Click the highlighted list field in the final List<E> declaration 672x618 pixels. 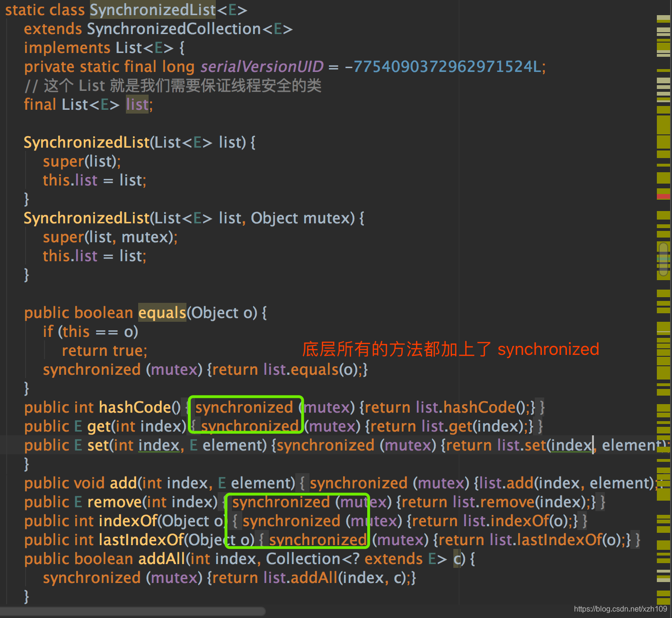click(137, 105)
